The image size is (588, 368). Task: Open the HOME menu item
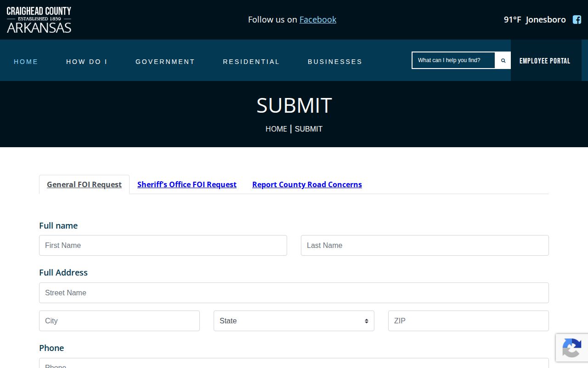pyautogui.click(x=26, y=62)
